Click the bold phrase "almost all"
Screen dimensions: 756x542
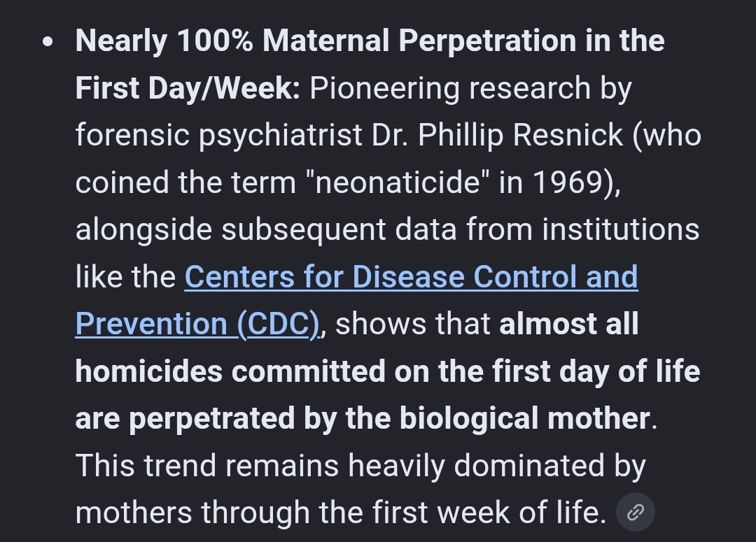coord(569,324)
